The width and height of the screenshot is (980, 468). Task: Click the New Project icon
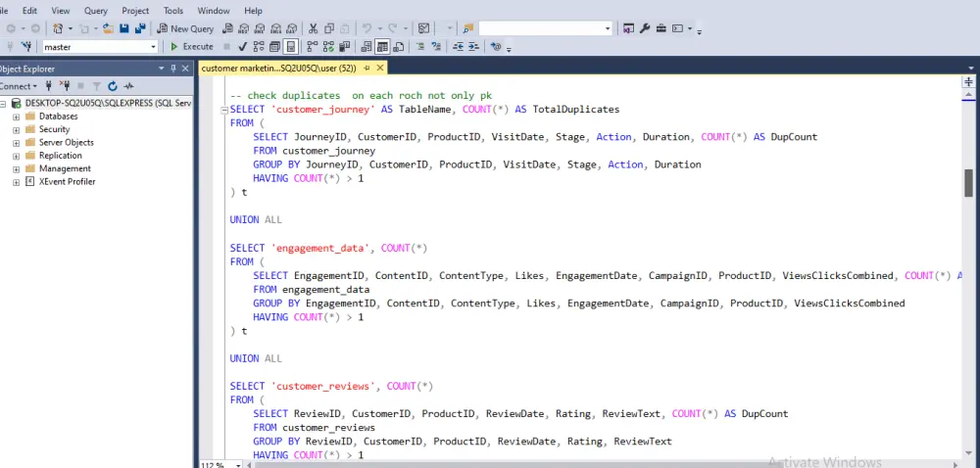(58, 28)
